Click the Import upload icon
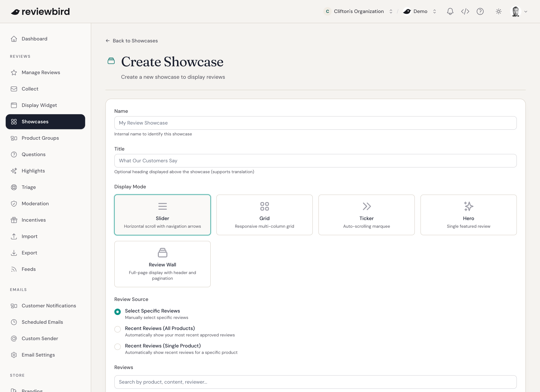The width and height of the screenshot is (540, 392). 14,236
